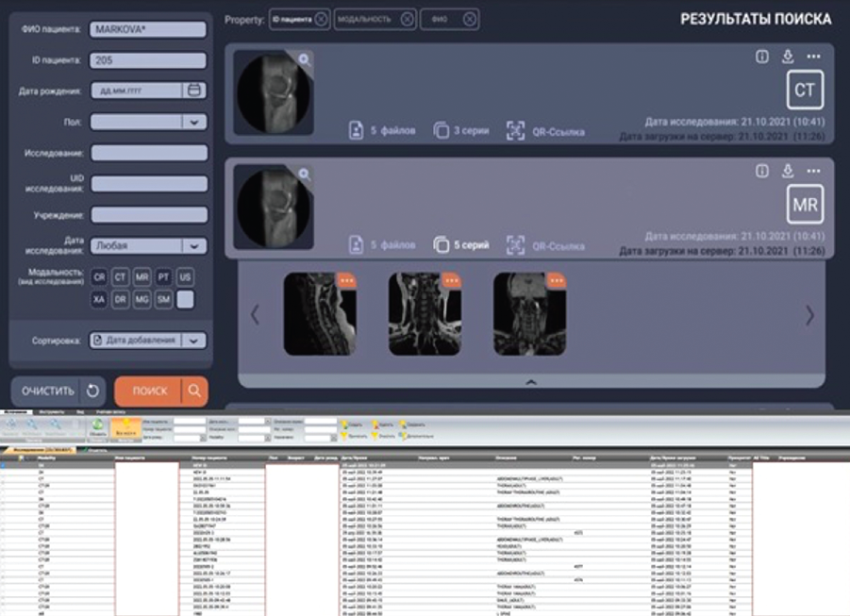Open more options for the MR study

click(814, 172)
